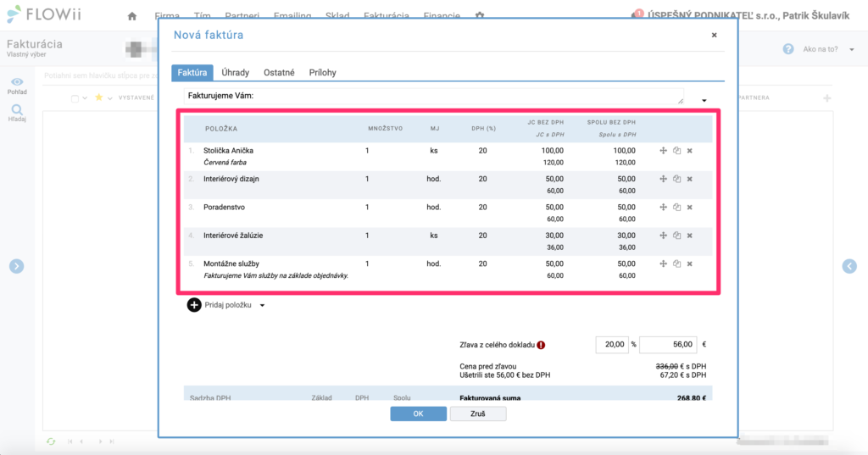The image size is (868, 455).
Task: Delete the Poradenstvo item
Action: (690, 207)
